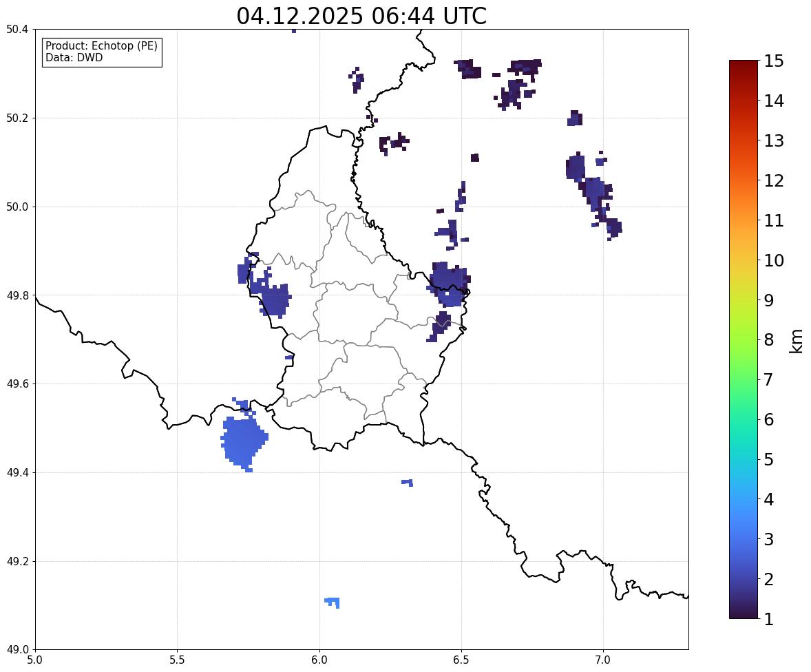
Task: Click latitude axis label 49.2
Action: tap(17, 561)
